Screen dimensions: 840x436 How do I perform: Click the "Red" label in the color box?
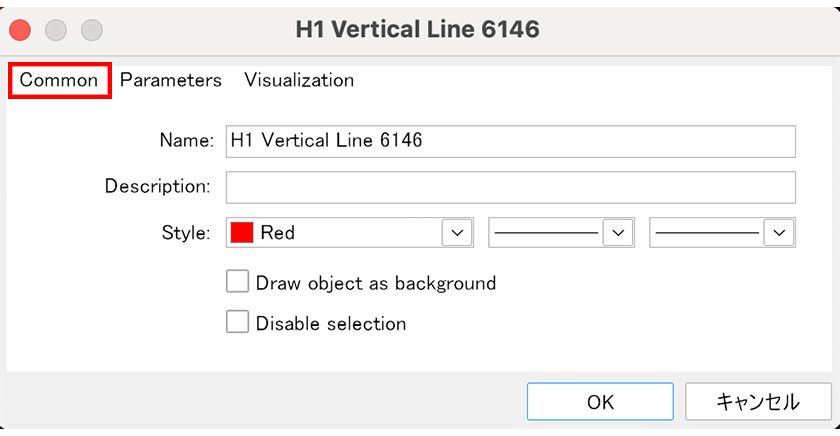pyautogui.click(x=278, y=233)
